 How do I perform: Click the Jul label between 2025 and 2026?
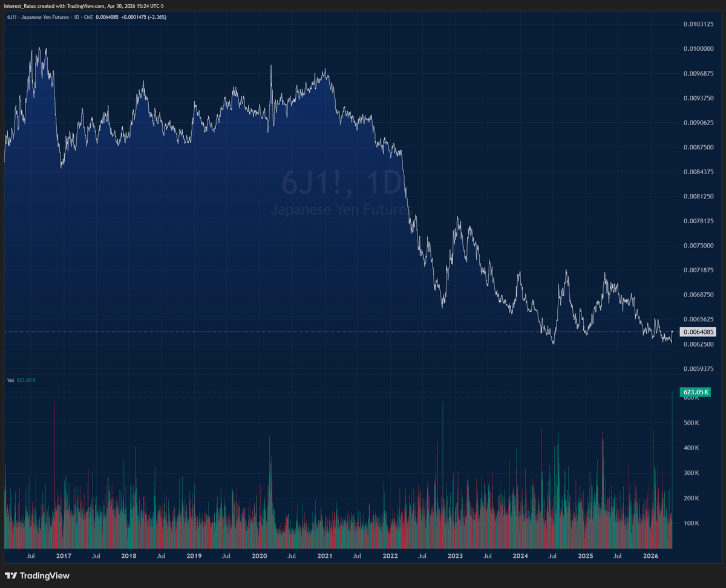click(618, 556)
